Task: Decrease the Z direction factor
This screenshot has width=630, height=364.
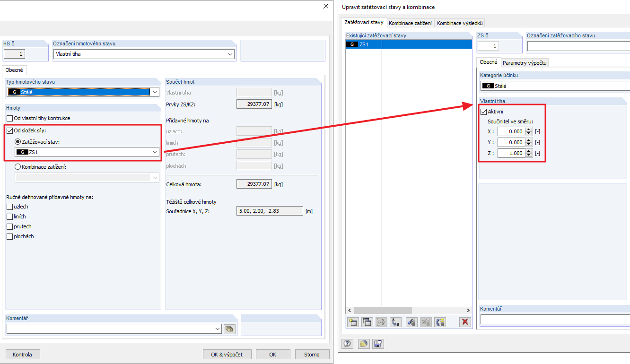Action: [529, 155]
